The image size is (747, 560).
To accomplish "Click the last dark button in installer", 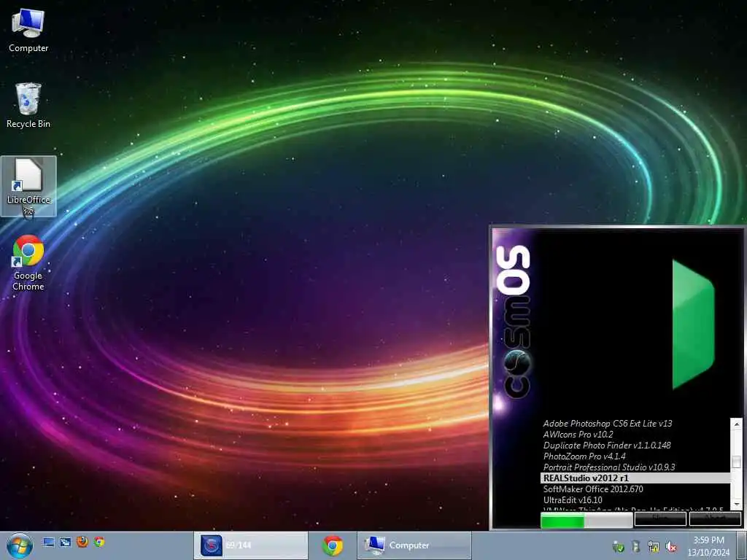I will tap(715, 519).
